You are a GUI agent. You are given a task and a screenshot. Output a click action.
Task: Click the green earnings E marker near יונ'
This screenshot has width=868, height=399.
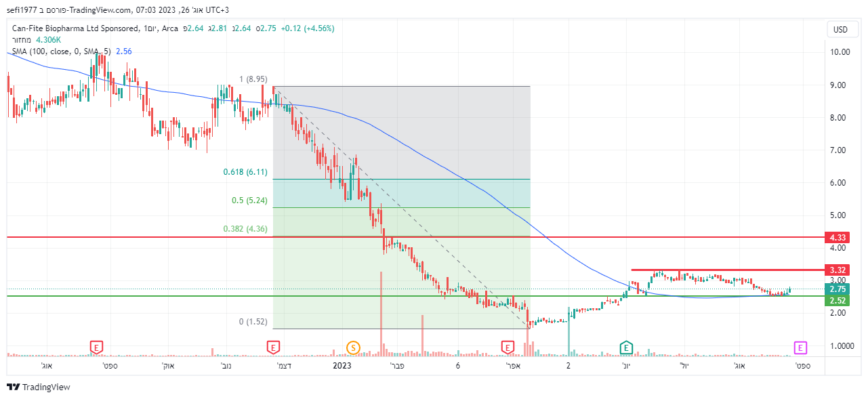[627, 348]
